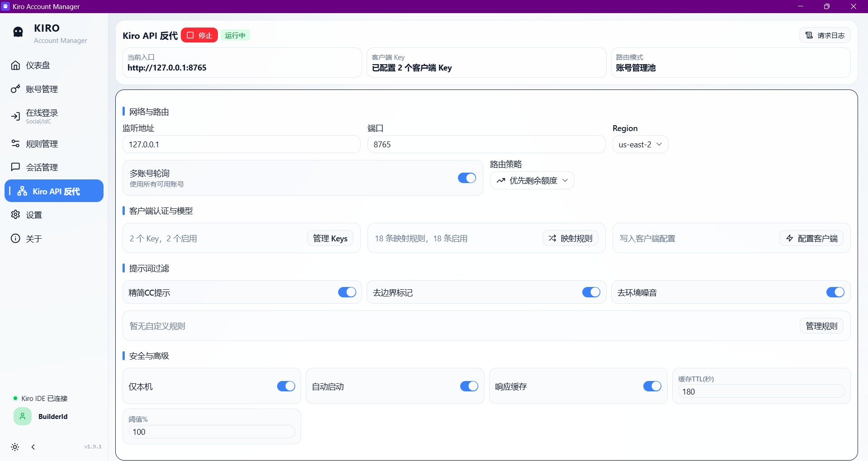Open 设置 settings page
The width and height of the screenshot is (868, 461).
tap(54, 215)
